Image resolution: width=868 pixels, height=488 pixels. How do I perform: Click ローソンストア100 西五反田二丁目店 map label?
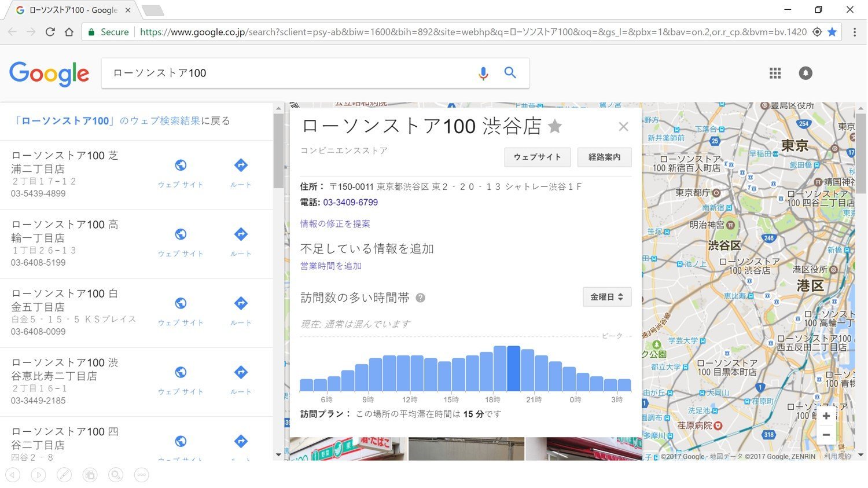click(814, 343)
